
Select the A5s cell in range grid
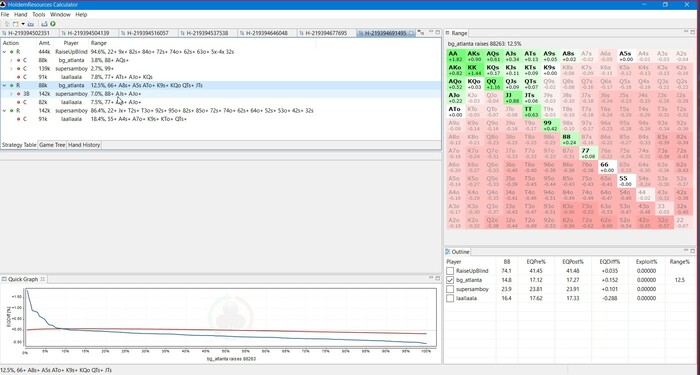626,56
